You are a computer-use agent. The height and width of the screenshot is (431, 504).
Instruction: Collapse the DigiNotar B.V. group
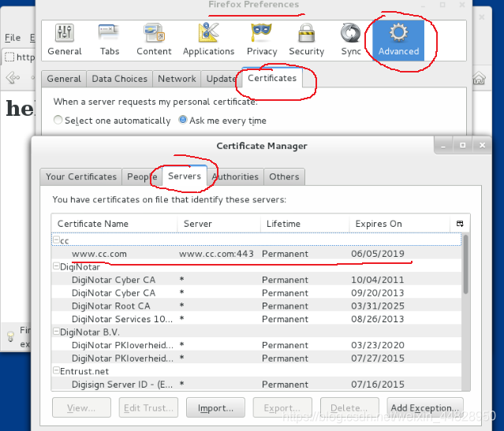tap(56, 331)
